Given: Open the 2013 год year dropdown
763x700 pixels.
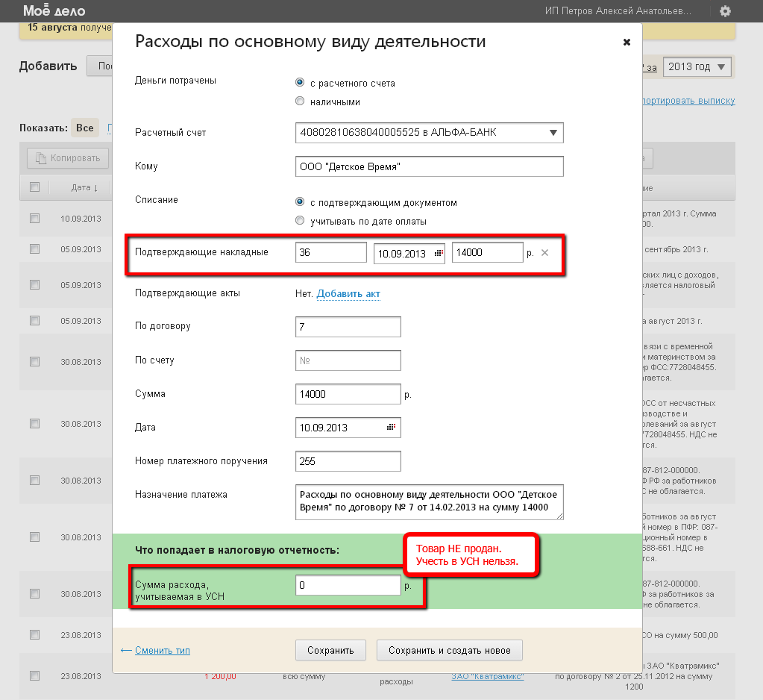Looking at the screenshot, I should click(697, 67).
